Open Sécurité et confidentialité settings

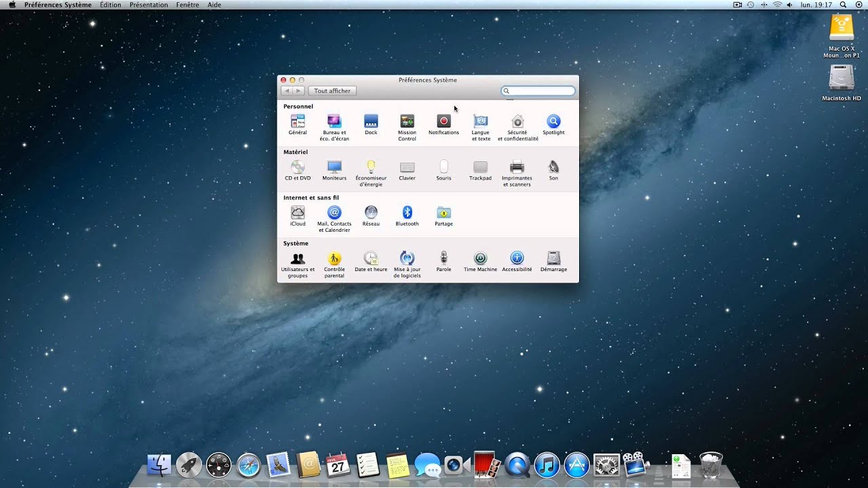[x=517, y=127]
